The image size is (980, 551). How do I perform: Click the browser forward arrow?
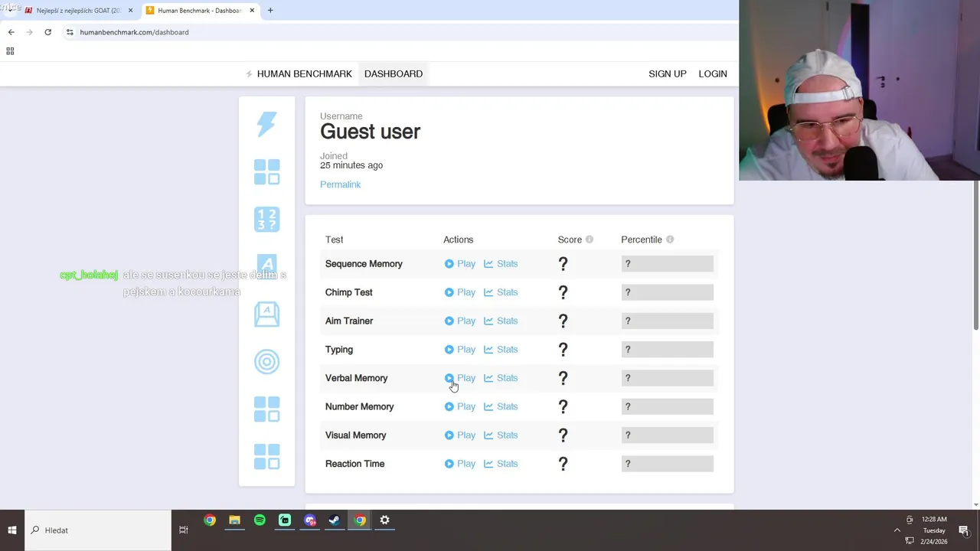pos(29,32)
